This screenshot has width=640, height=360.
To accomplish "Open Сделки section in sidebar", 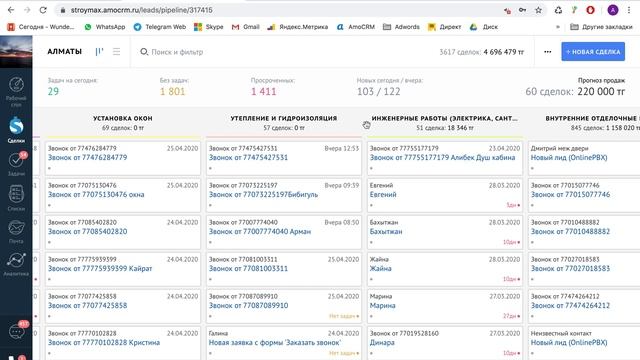I will click(x=16, y=129).
